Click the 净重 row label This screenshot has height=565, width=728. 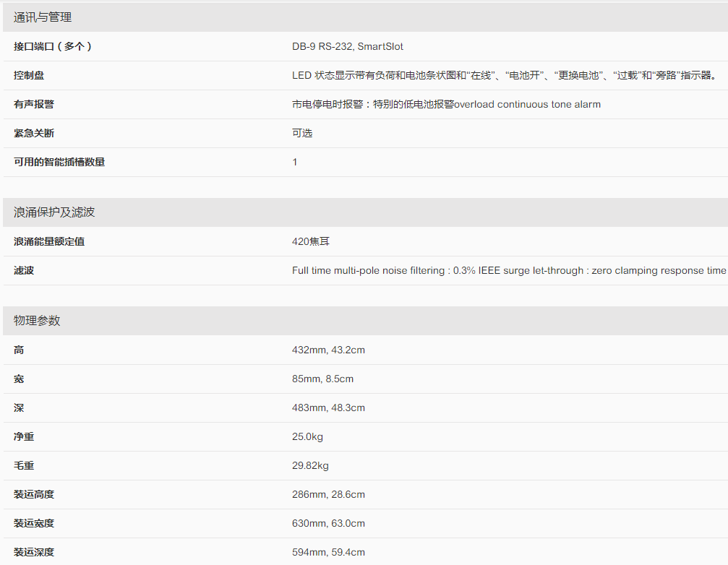coord(24,436)
